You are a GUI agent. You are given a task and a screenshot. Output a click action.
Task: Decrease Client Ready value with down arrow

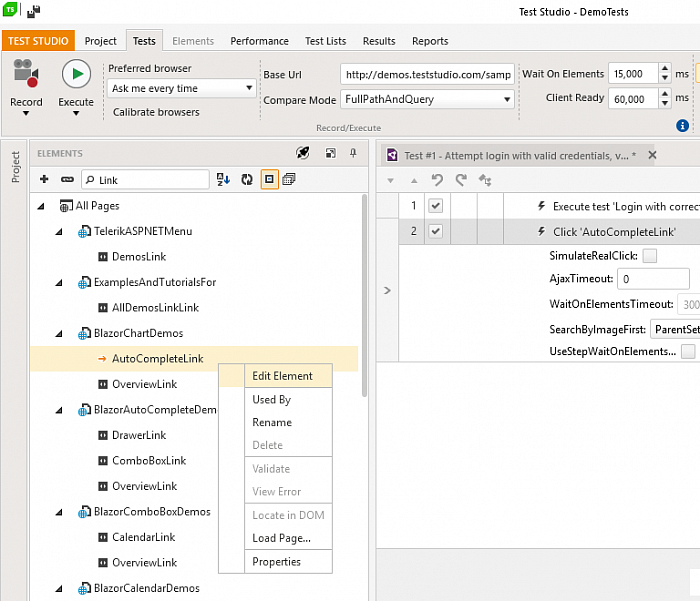click(665, 103)
